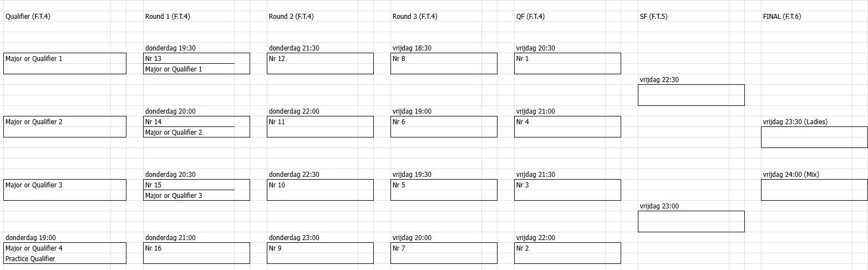Select the Nr 12 cell in Round 2

coord(277,59)
